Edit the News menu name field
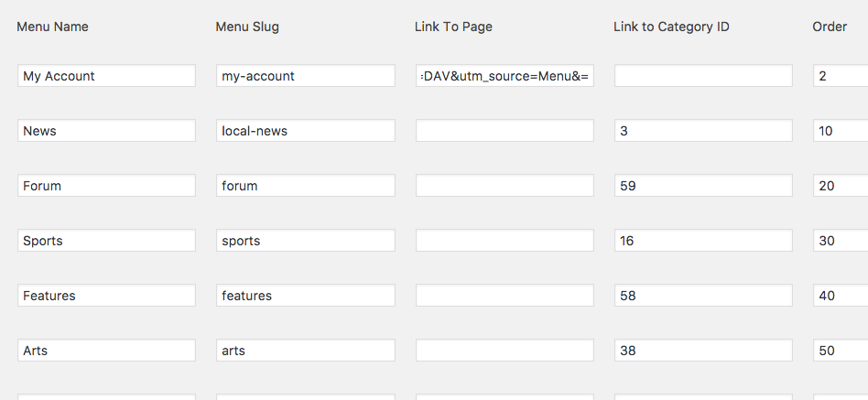Viewport: 868px width, 400px height. tap(106, 131)
